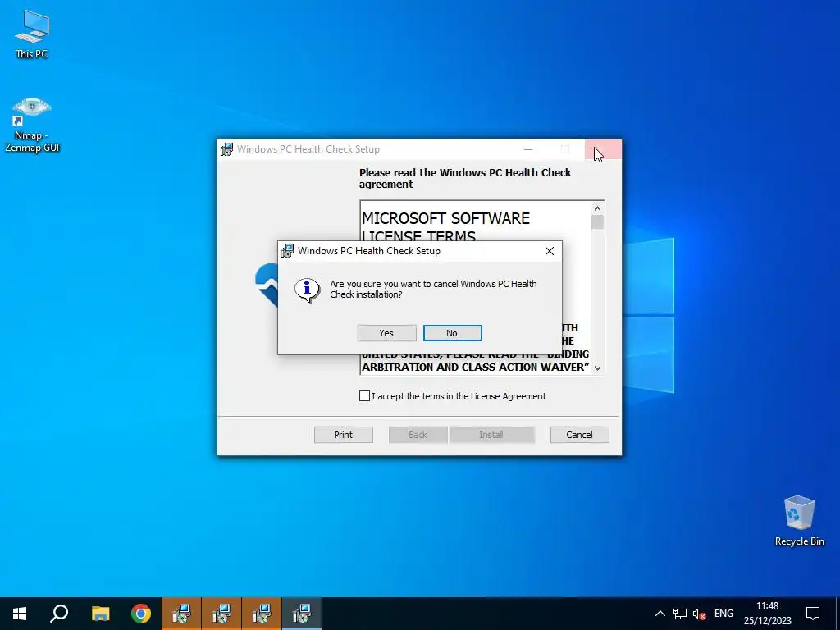
Task: Click the PC Health Check heart logo
Action: pyautogui.click(x=267, y=285)
